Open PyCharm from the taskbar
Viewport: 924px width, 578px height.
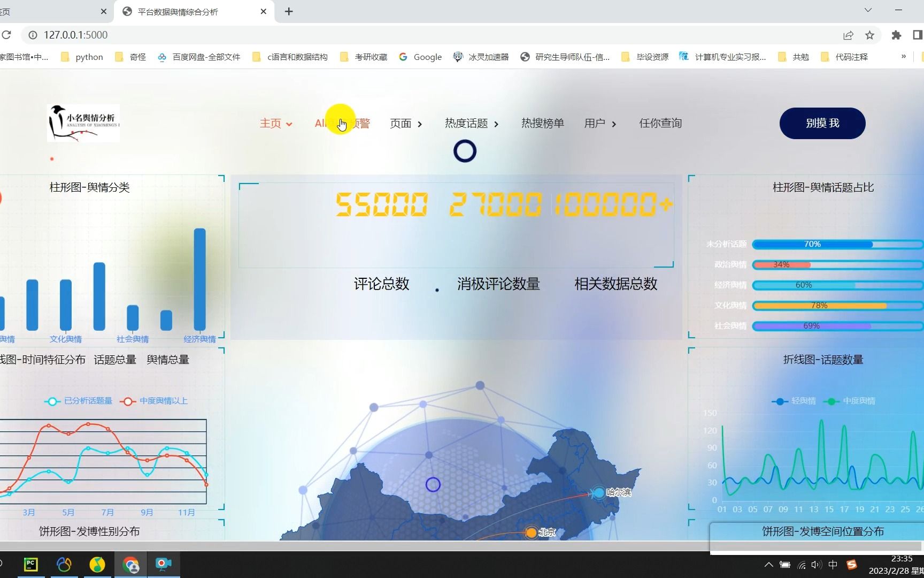pos(31,565)
